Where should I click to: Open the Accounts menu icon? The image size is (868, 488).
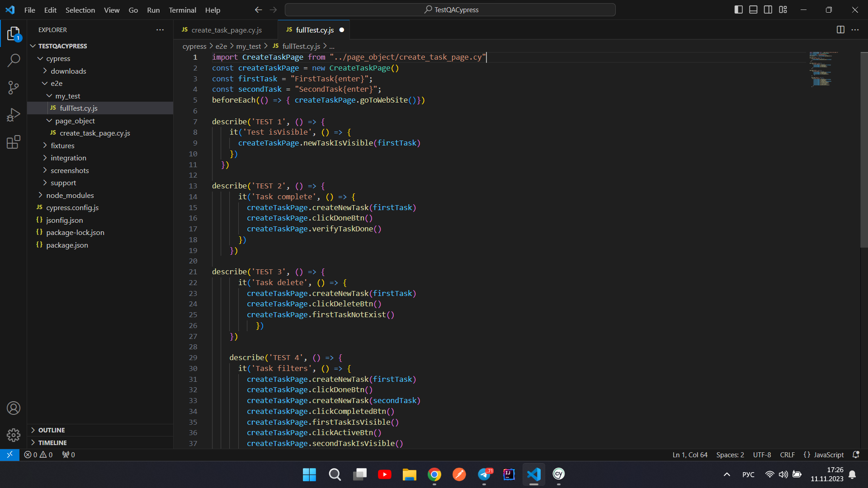pyautogui.click(x=14, y=408)
